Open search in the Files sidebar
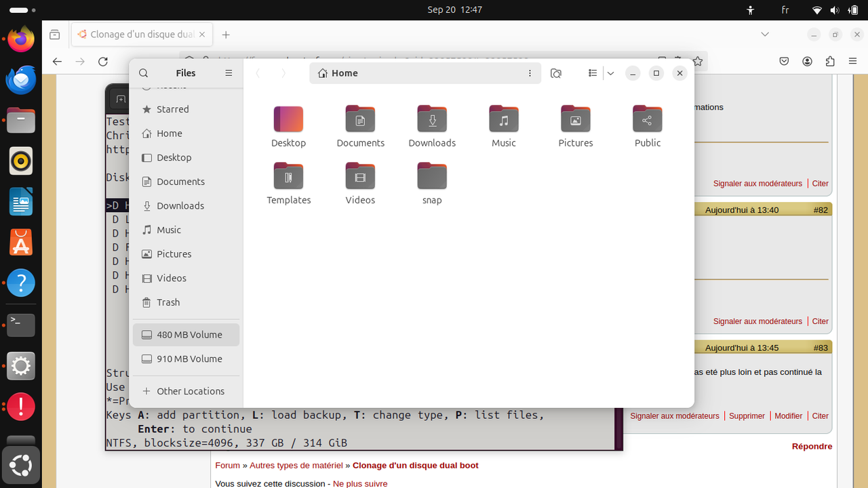The width and height of the screenshot is (868, 488). pos(143,73)
